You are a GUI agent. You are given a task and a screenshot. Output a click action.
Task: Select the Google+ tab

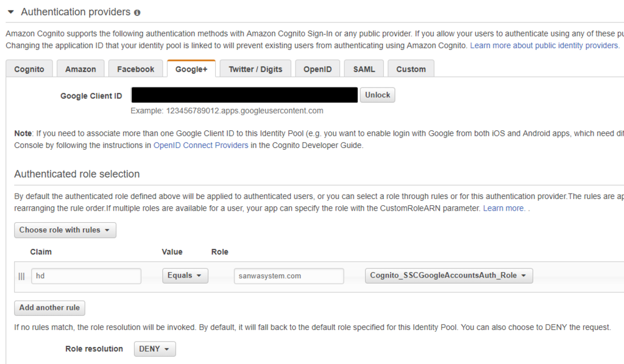click(x=191, y=69)
